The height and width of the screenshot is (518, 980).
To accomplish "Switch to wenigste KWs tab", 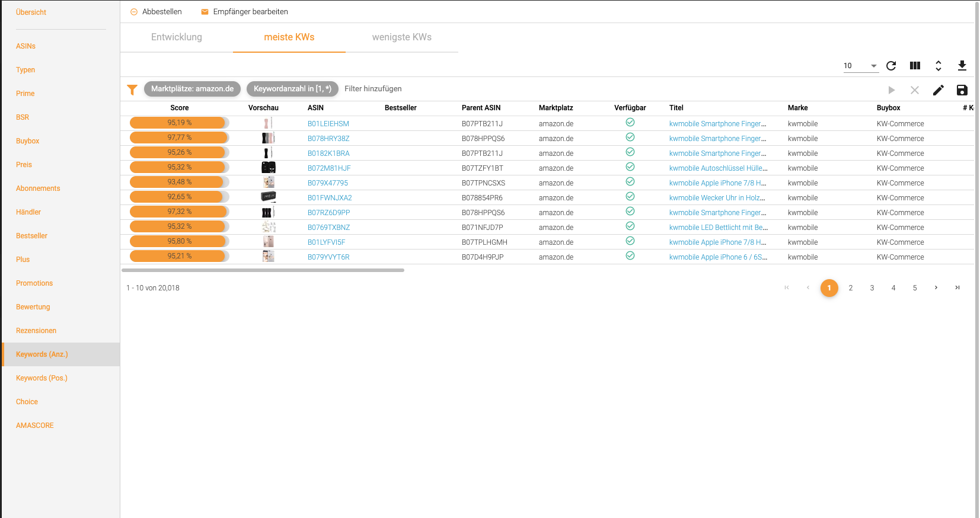I will [x=402, y=37].
